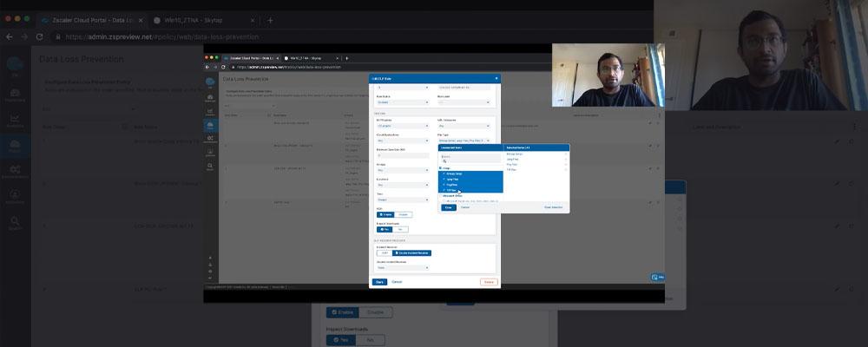Uncheck the Tiff Files file type
The width and height of the screenshot is (868, 347).
point(444,189)
